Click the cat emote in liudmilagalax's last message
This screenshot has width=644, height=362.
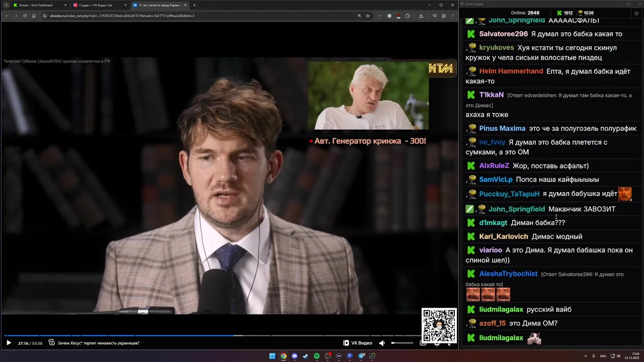coord(534,338)
